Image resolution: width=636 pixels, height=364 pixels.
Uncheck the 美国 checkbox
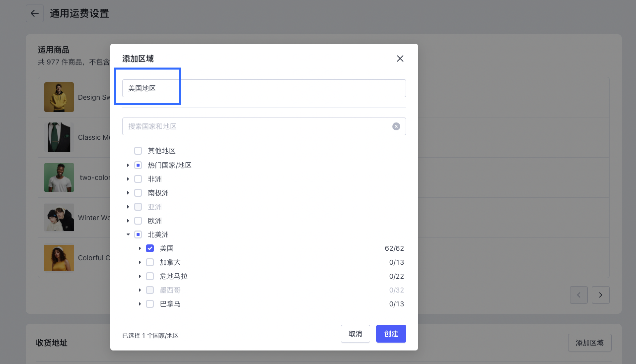[150, 249]
